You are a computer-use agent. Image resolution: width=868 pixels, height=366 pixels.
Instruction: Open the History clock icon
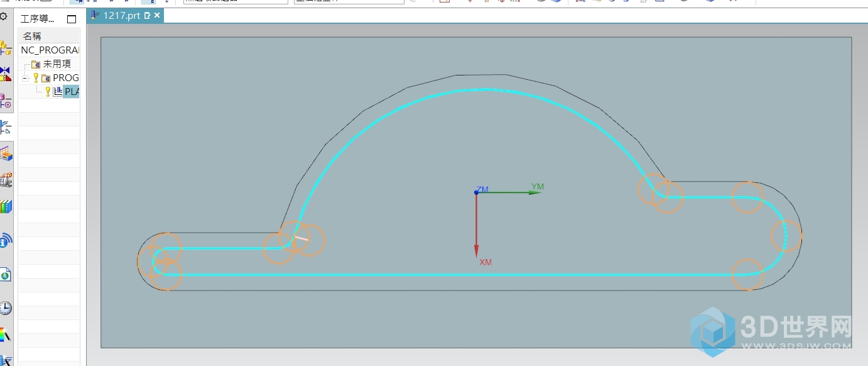pyautogui.click(x=6, y=308)
